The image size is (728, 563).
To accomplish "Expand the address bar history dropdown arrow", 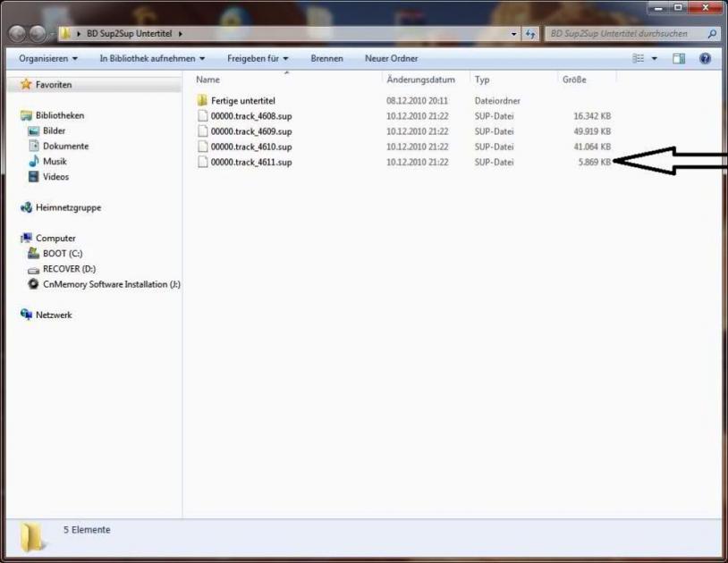I will [x=513, y=34].
